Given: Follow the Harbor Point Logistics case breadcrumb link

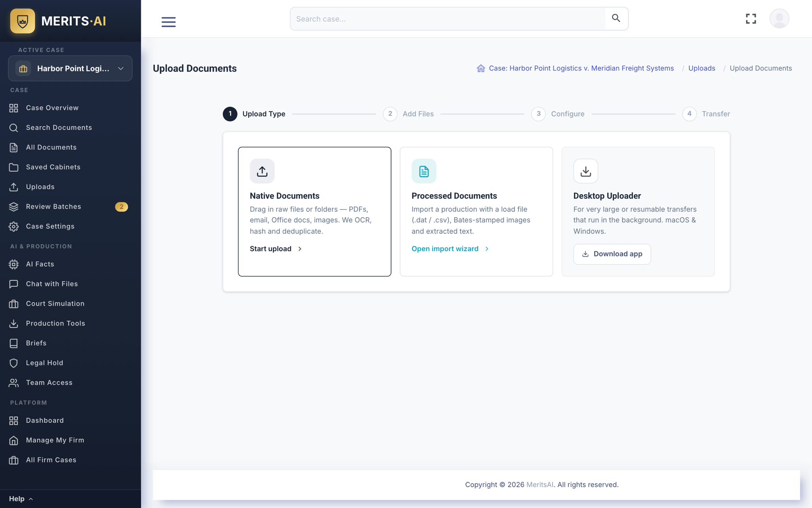Looking at the screenshot, I should (x=581, y=68).
